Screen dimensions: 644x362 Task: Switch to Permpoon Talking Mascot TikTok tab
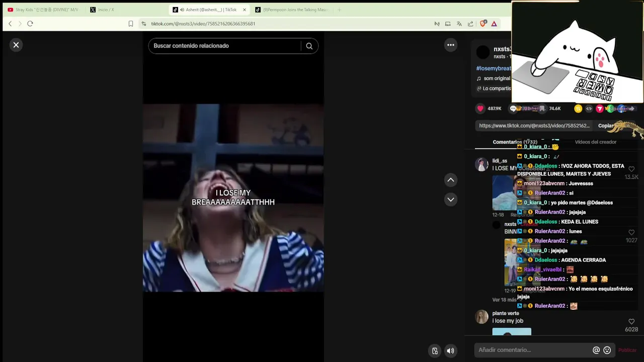tap(292, 10)
